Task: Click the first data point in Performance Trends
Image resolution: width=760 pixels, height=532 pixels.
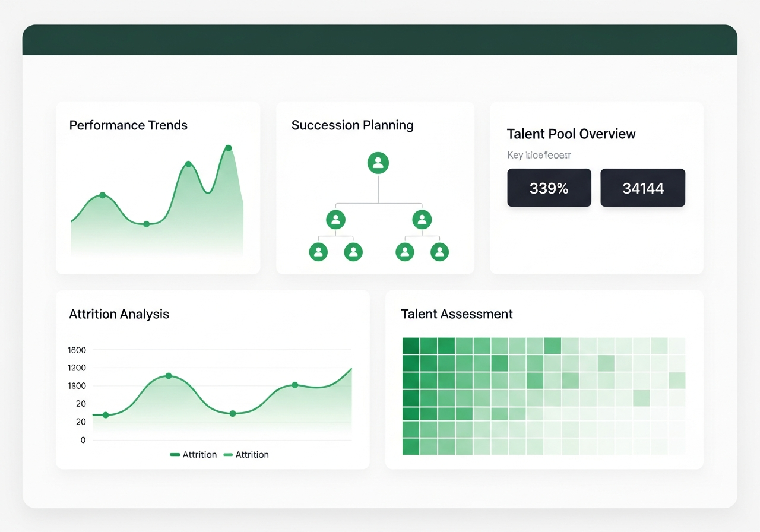Action: coord(102,195)
